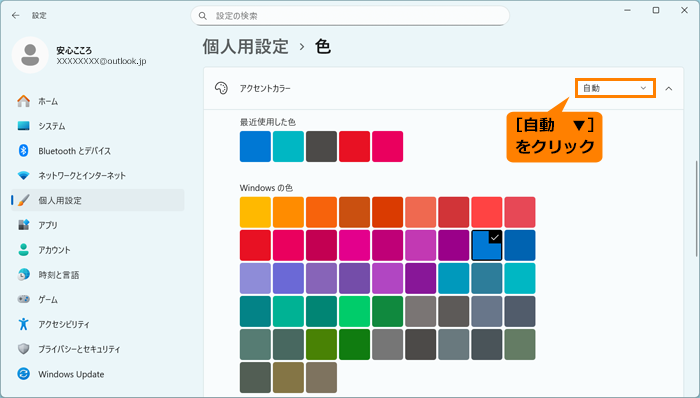Go to Windows Update page
Image resolution: width=700 pixels, height=398 pixels.
click(98, 374)
